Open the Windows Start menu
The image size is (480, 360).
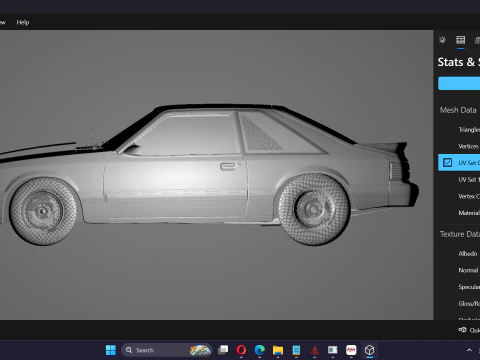point(111,350)
